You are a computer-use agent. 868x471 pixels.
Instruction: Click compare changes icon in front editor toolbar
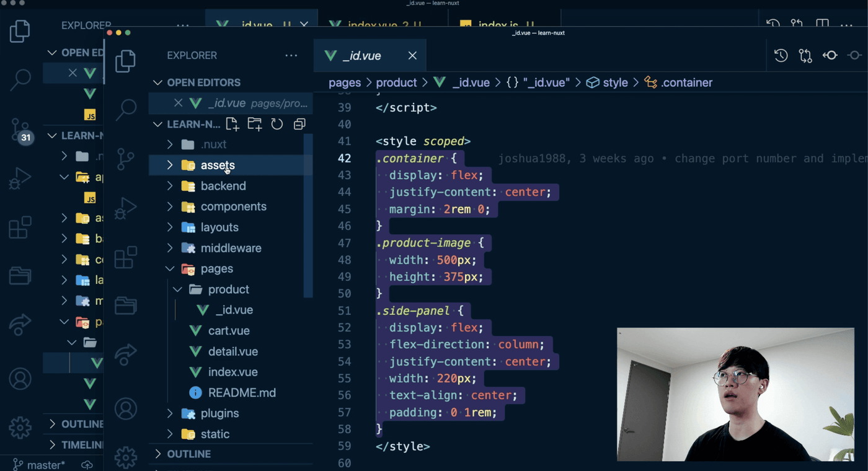click(x=805, y=56)
